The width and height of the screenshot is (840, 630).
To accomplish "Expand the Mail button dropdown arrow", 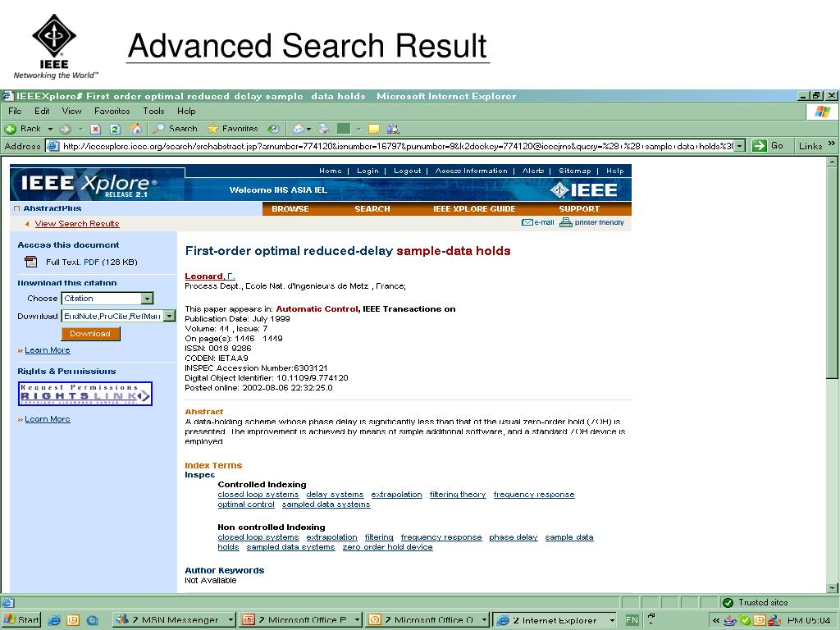I will 308,129.
